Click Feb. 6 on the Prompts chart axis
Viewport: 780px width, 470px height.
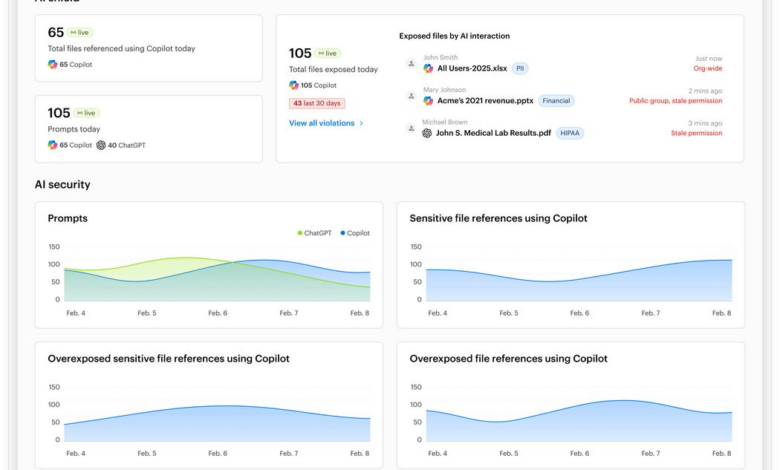tap(217, 313)
